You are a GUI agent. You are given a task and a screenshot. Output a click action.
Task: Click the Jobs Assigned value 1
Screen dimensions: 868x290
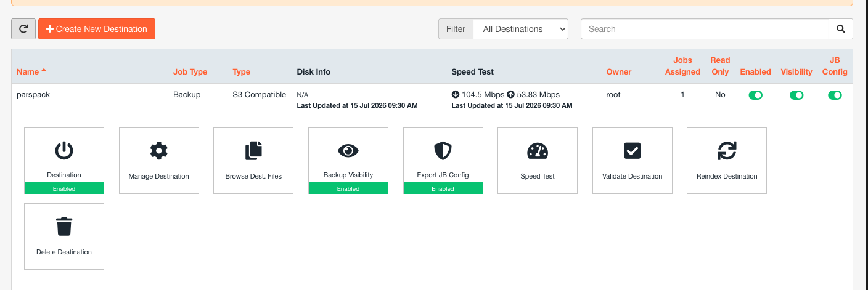pyautogui.click(x=682, y=95)
